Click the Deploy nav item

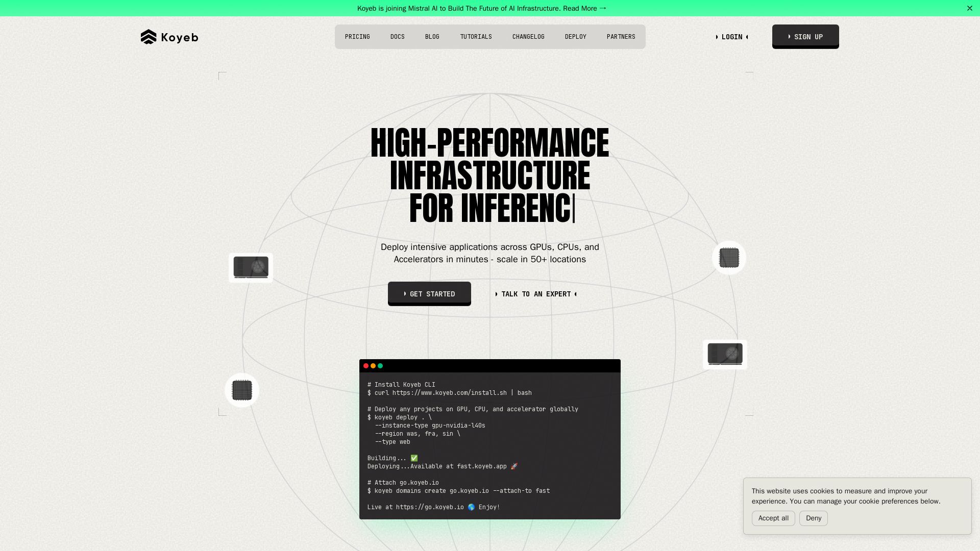click(576, 37)
